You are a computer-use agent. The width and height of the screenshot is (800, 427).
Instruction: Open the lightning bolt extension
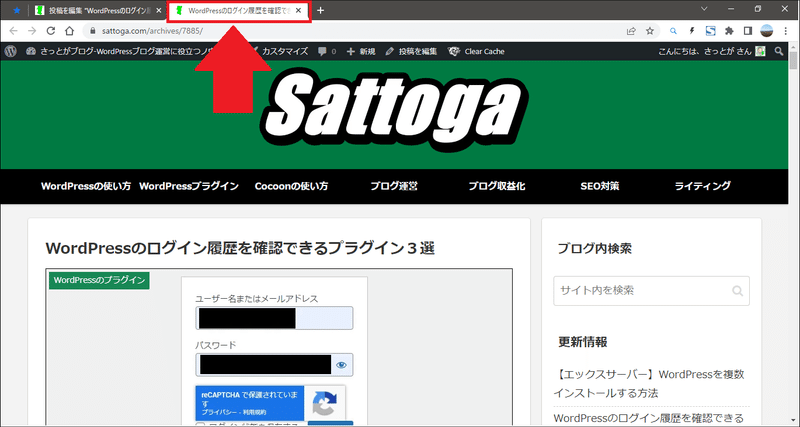(692, 31)
